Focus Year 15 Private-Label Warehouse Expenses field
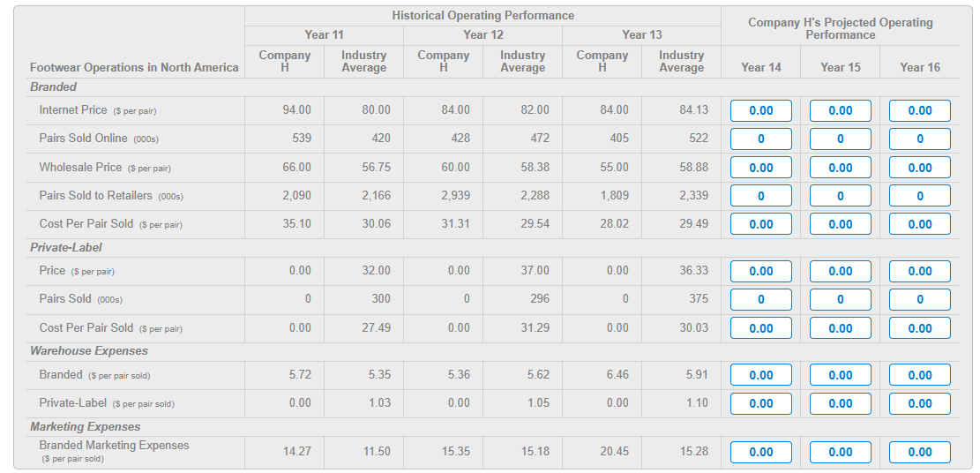980x473 pixels. pyautogui.click(x=840, y=403)
